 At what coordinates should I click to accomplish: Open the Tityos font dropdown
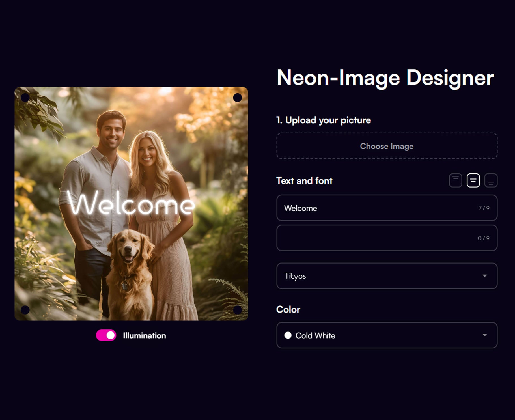pos(387,276)
